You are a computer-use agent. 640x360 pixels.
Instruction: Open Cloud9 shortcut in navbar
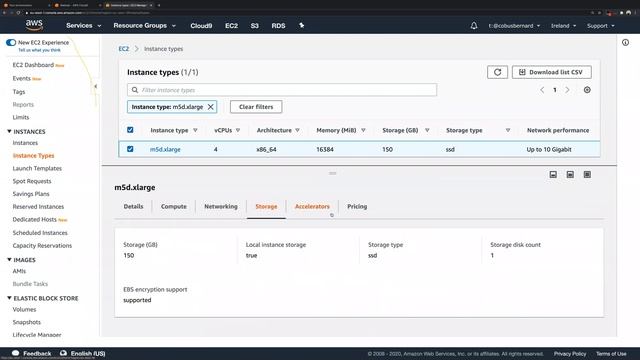pos(201,25)
